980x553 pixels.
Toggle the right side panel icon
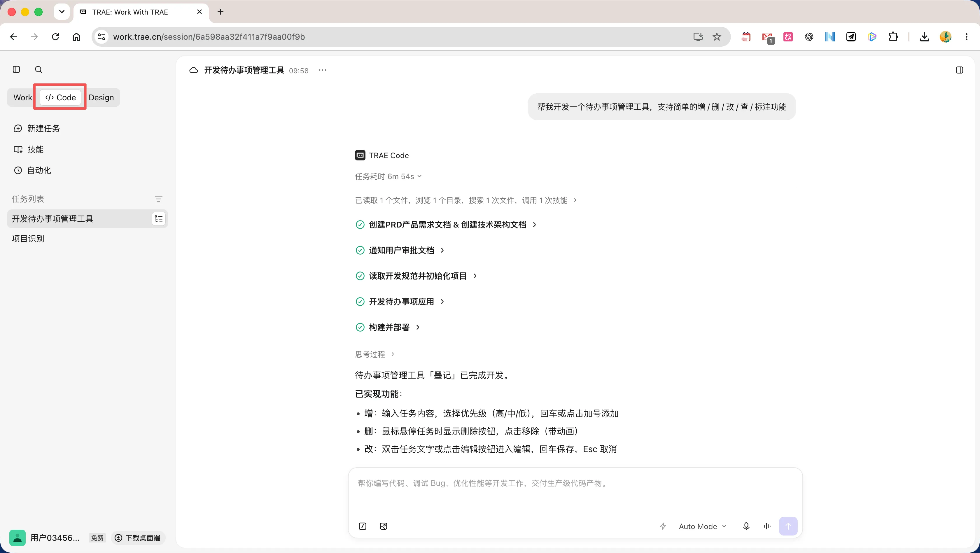960,70
